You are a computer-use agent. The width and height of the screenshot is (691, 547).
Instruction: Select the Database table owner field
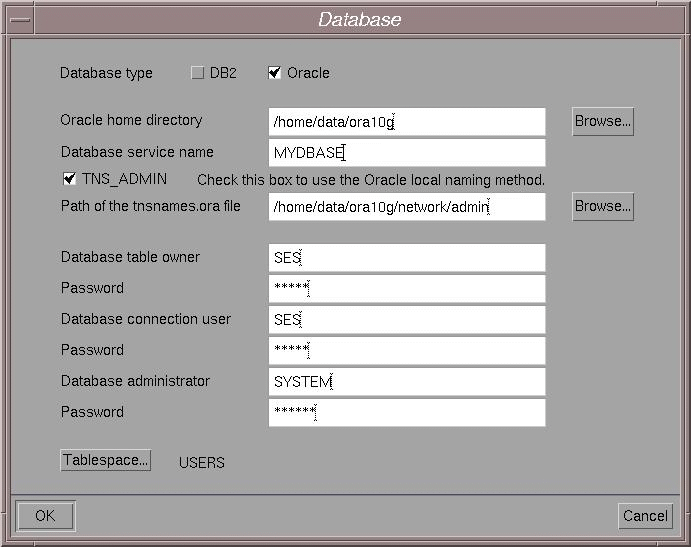[x=407, y=258]
